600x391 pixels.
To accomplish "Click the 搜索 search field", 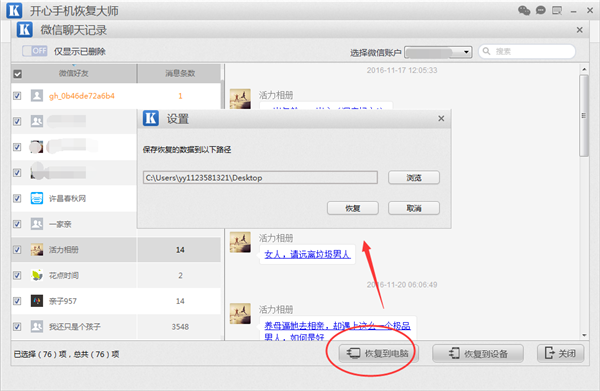I will [x=527, y=51].
